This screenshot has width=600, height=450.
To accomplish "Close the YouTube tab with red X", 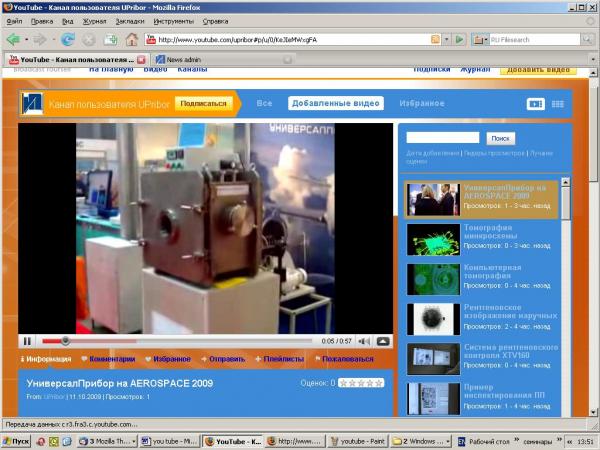I will pos(141,60).
